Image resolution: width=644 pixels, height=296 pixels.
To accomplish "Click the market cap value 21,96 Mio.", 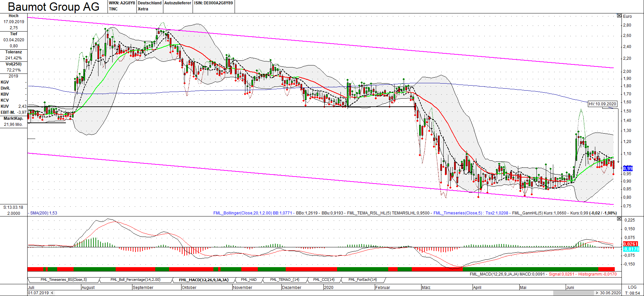I will (x=13, y=125).
